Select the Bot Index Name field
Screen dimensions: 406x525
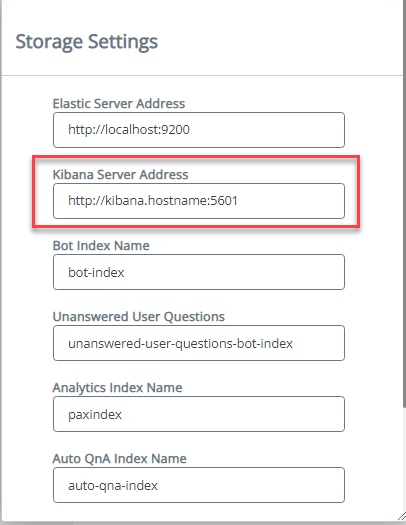pos(199,272)
